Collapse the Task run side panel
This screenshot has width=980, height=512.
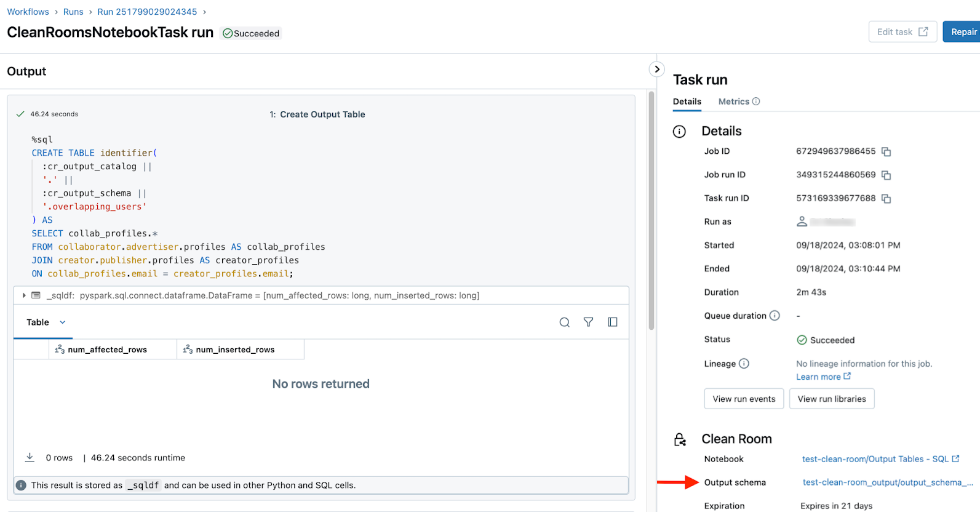pos(656,70)
